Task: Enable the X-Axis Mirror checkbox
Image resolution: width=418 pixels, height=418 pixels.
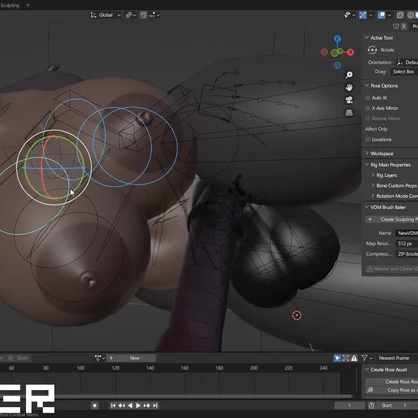Action: (x=368, y=108)
